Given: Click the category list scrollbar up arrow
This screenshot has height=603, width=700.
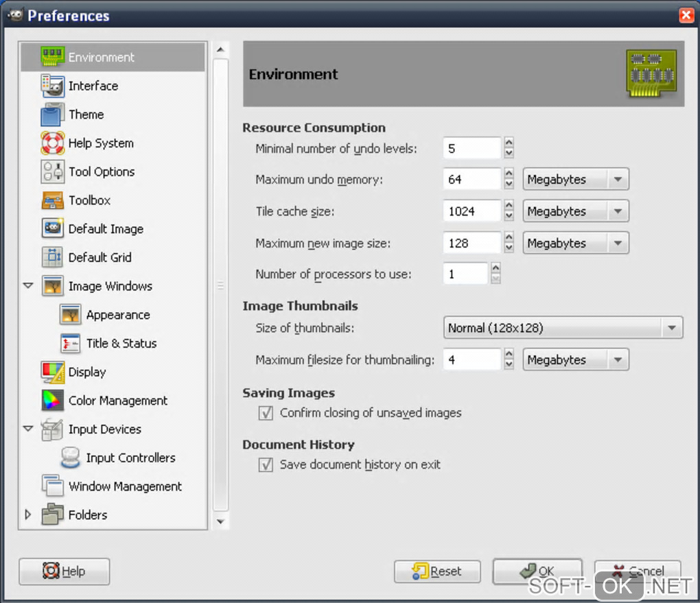Looking at the screenshot, I should (220, 49).
